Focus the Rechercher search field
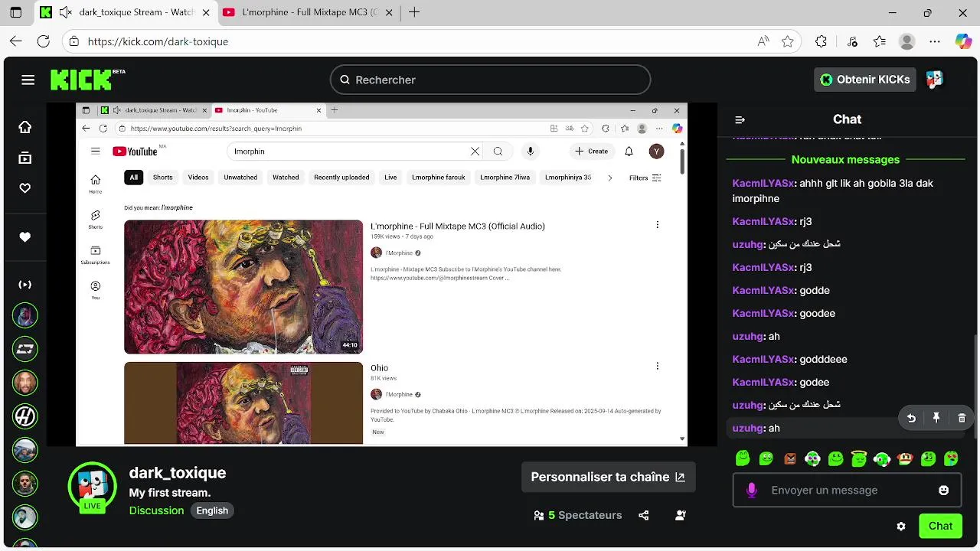980x551 pixels. pyautogui.click(x=490, y=80)
